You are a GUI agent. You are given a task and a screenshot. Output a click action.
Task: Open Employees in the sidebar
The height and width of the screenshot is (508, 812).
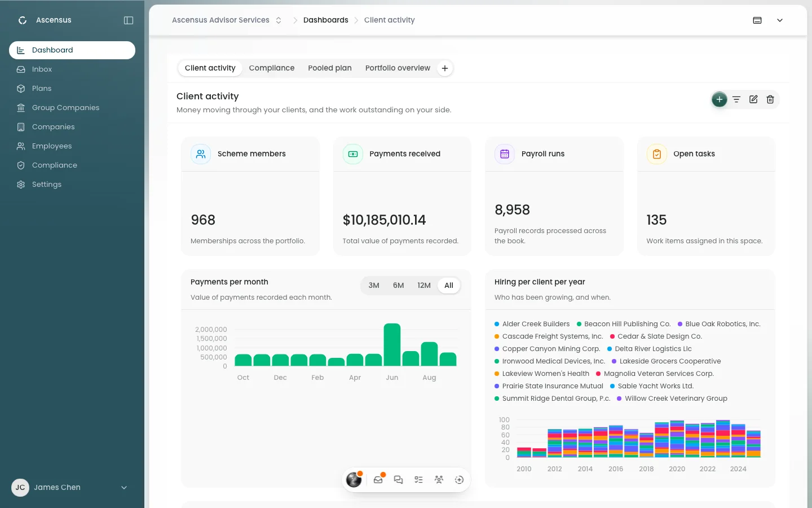click(72, 146)
